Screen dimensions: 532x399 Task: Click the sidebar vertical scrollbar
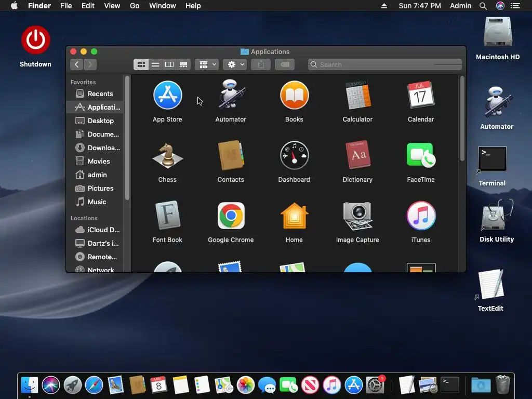[127, 138]
